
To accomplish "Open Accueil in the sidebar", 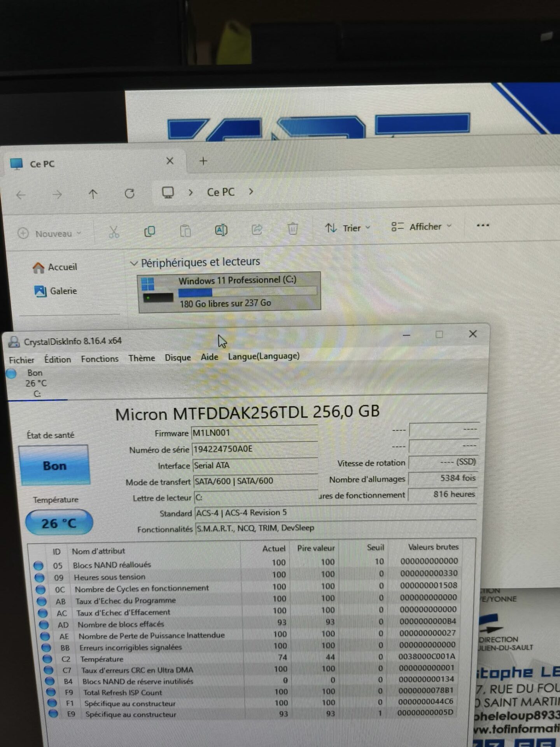I will click(x=55, y=267).
